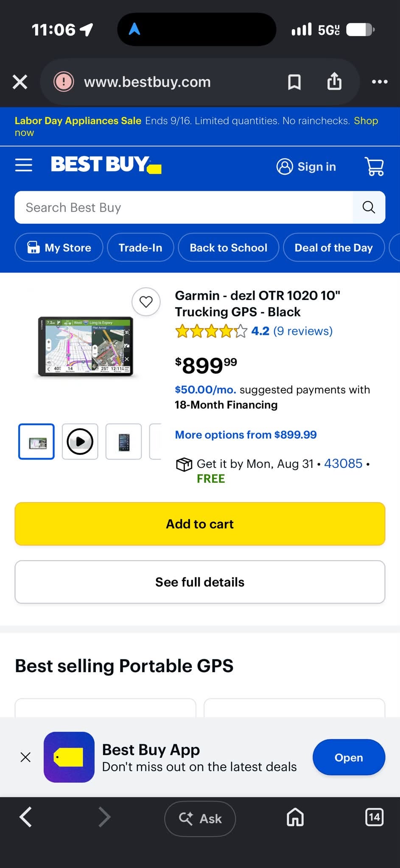The image size is (400, 868).
Task: Focus the Search Best Buy field
Action: point(184,207)
